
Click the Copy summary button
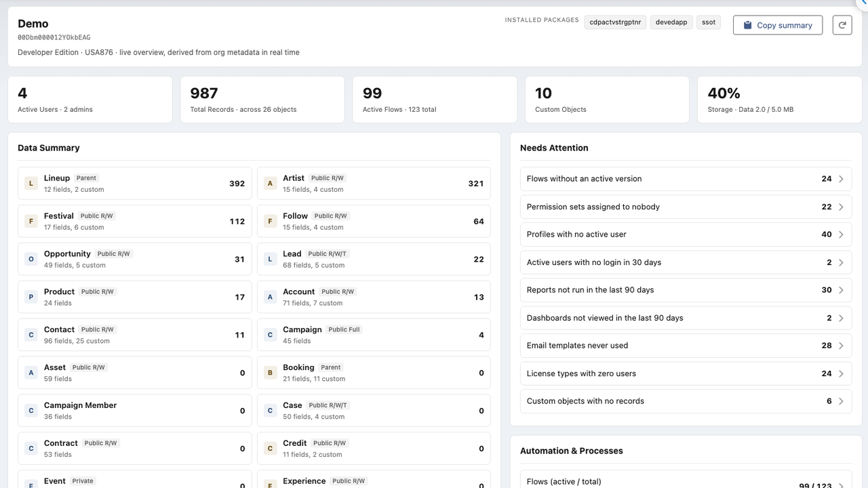coord(778,25)
